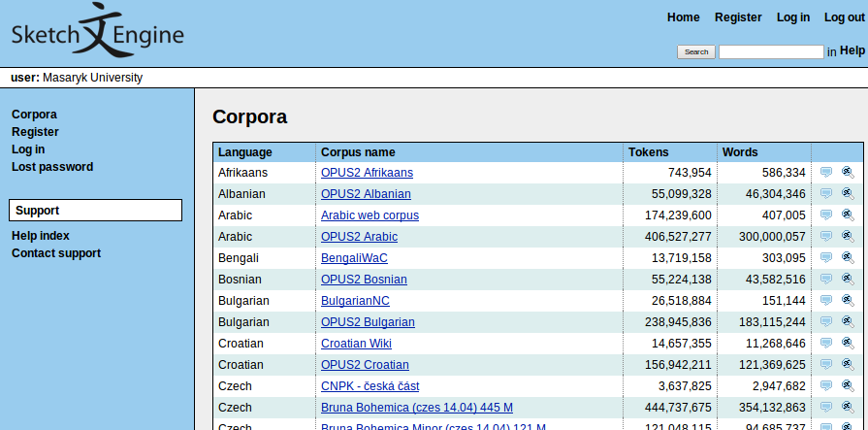This screenshot has width=868, height=430.
Task: Open the Arabic web corpus link
Action: [x=370, y=215]
